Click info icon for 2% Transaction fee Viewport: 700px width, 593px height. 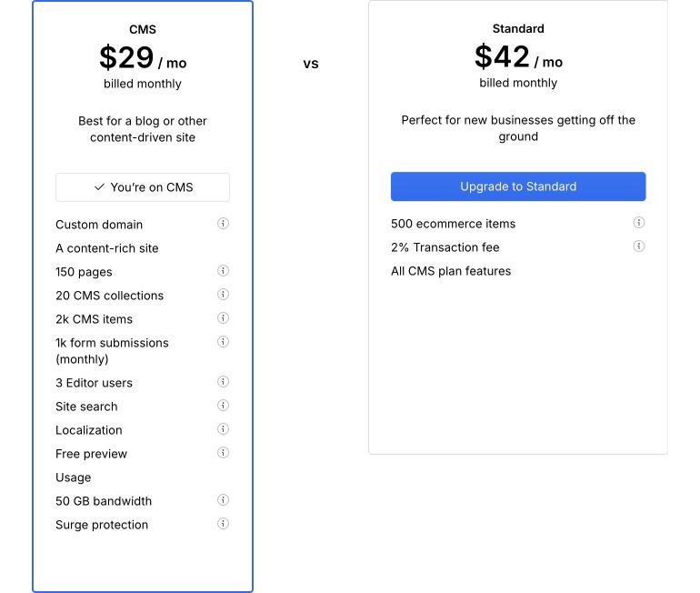[x=639, y=246]
